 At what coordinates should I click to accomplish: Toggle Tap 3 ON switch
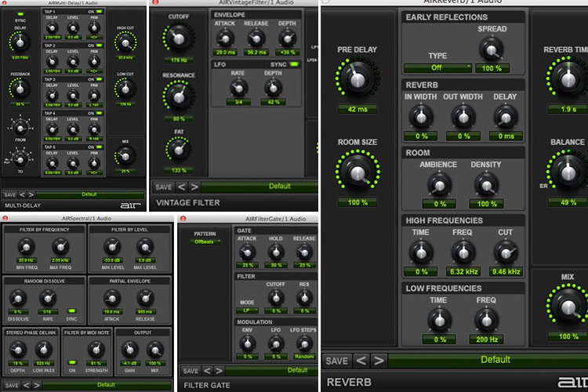coord(100,79)
